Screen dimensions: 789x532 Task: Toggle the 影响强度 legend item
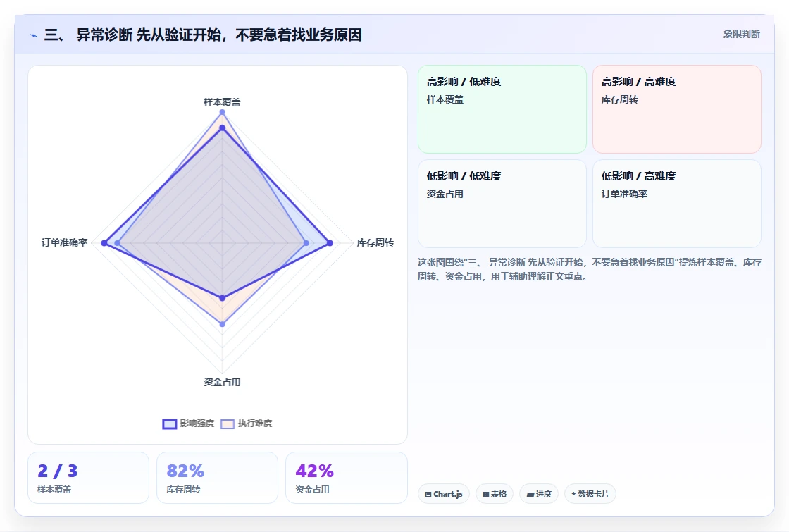tap(188, 423)
